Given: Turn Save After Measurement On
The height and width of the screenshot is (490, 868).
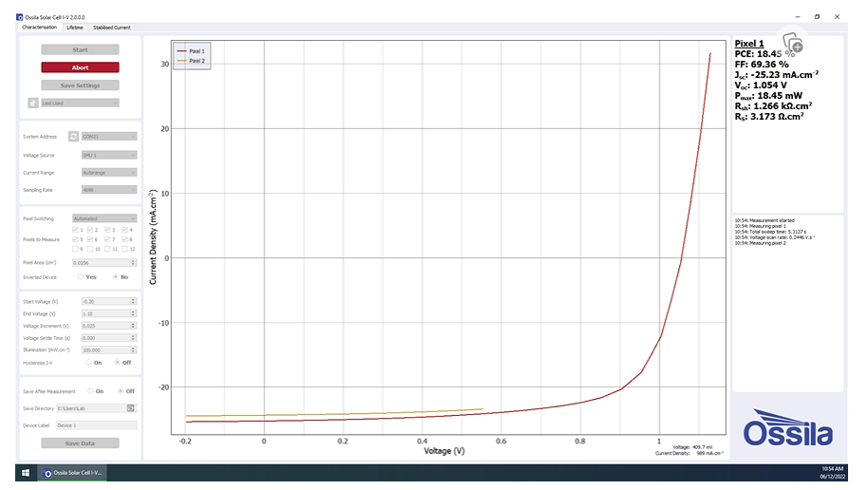Looking at the screenshot, I should point(90,391).
